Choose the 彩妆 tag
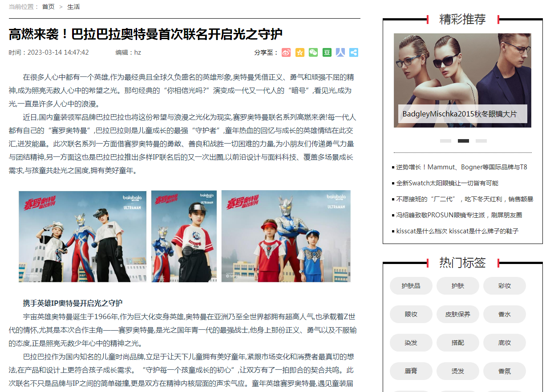The height and width of the screenshot is (392, 550). 505,286
